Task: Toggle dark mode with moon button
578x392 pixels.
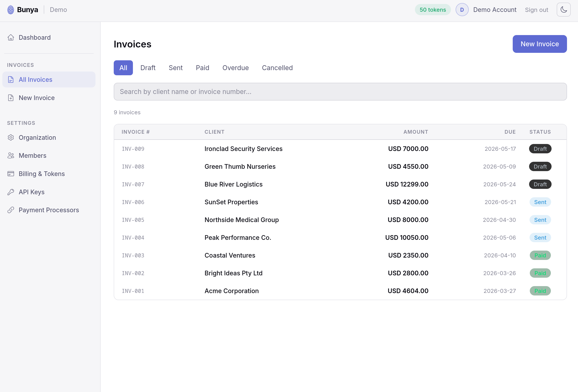Action: click(563, 10)
